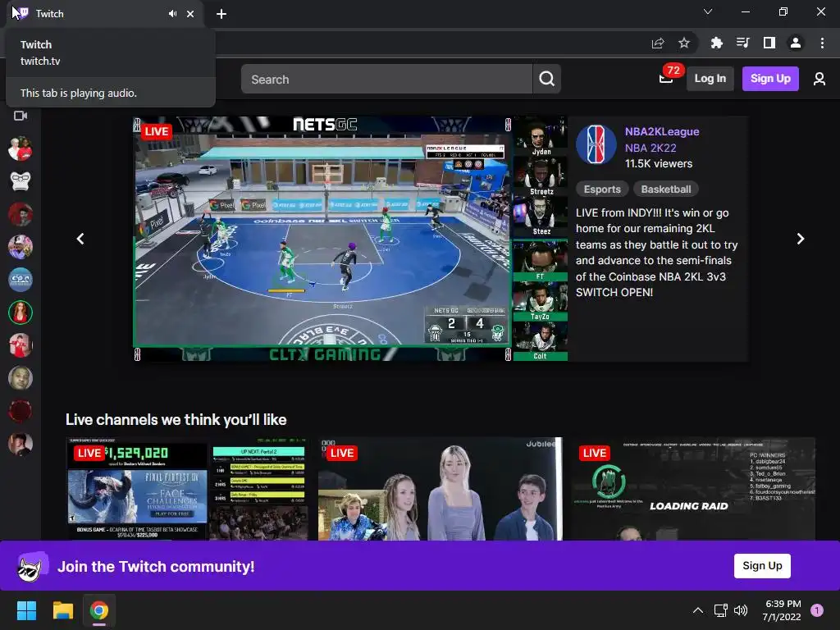Open sidebar channel avatar with green ring
Image resolution: width=840 pixels, height=630 pixels.
click(x=21, y=313)
